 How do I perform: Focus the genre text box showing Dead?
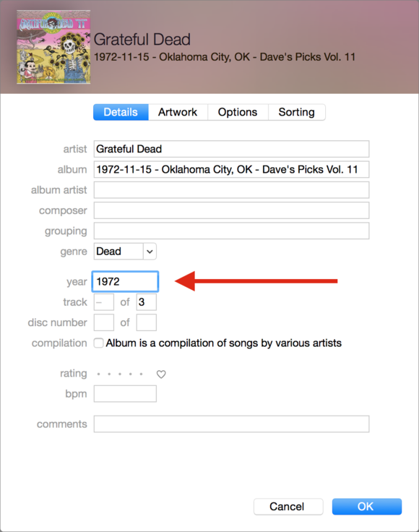click(x=118, y=252)
